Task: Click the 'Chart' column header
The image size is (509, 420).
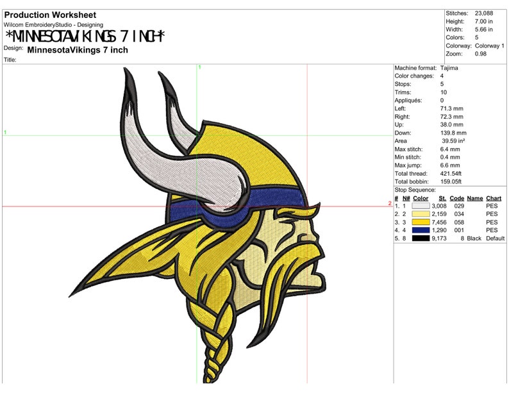Action: pos(494,198)
